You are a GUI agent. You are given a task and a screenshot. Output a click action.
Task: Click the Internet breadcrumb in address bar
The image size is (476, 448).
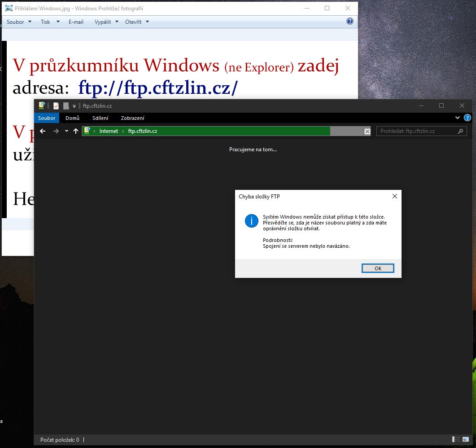(x=109, y=131)
